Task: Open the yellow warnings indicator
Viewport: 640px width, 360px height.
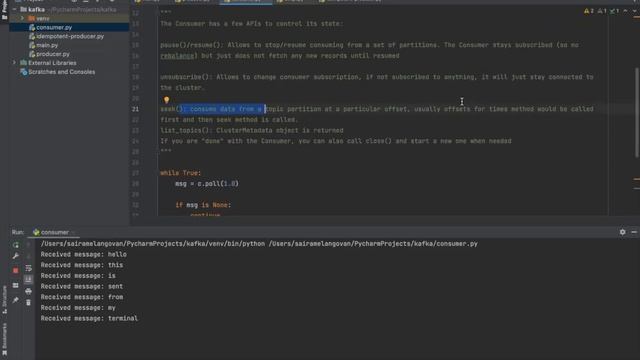Action: (x=589, y=11)
